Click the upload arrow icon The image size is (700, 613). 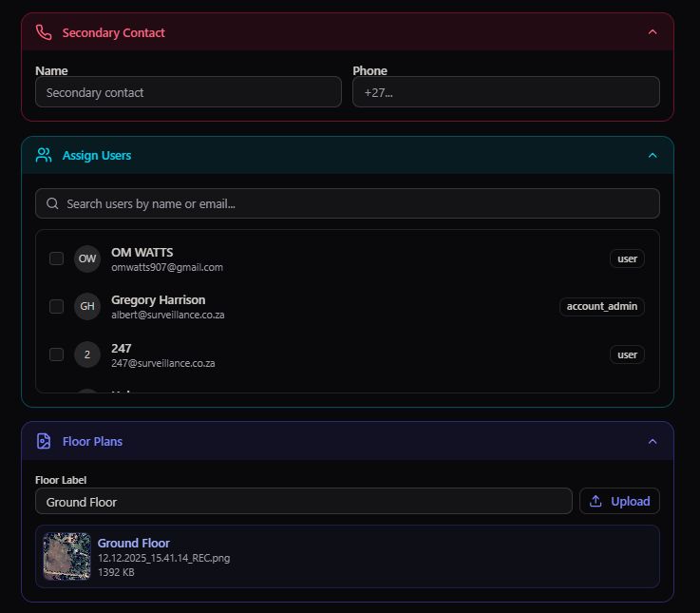pyautogui.click(x=596, y=501)
